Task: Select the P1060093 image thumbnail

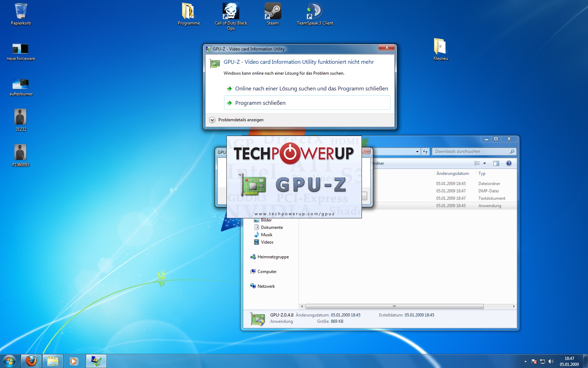Action: [x=21, y=156]
